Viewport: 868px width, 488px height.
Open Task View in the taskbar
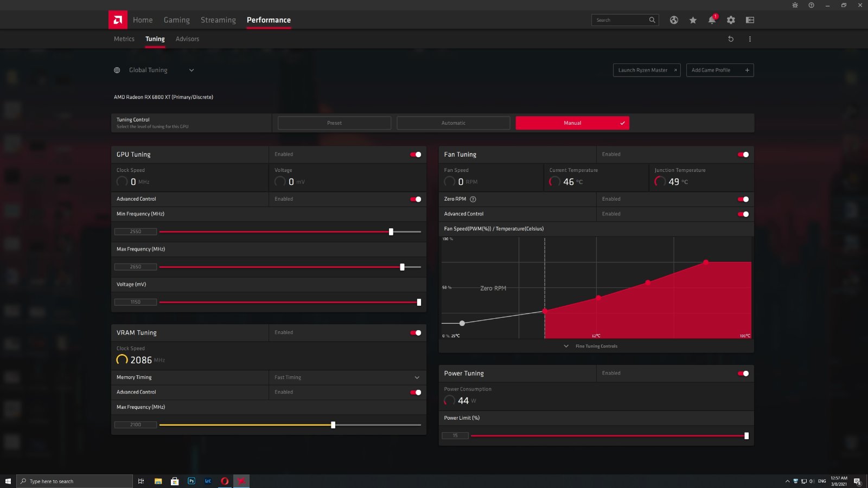tap(141, 481)
